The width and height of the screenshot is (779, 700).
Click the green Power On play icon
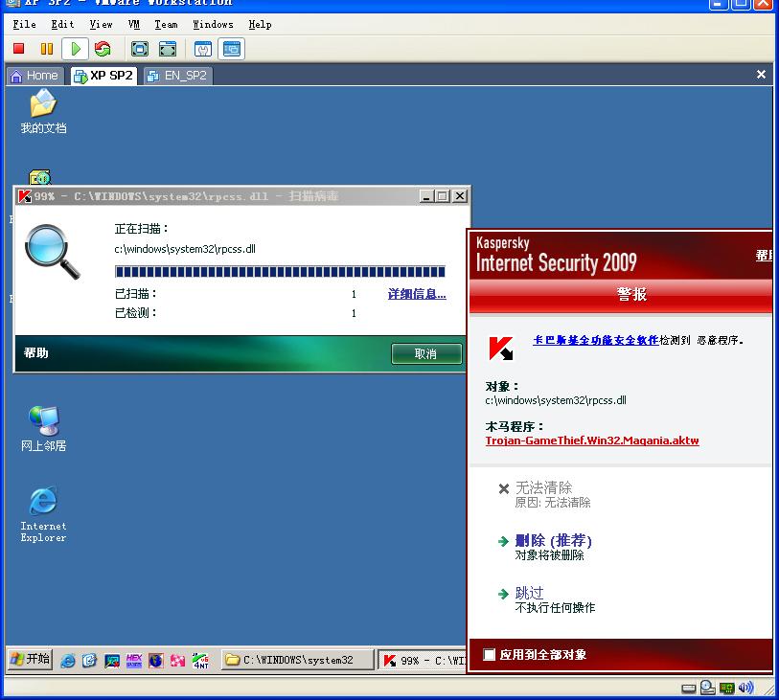[x=76, y=49]
